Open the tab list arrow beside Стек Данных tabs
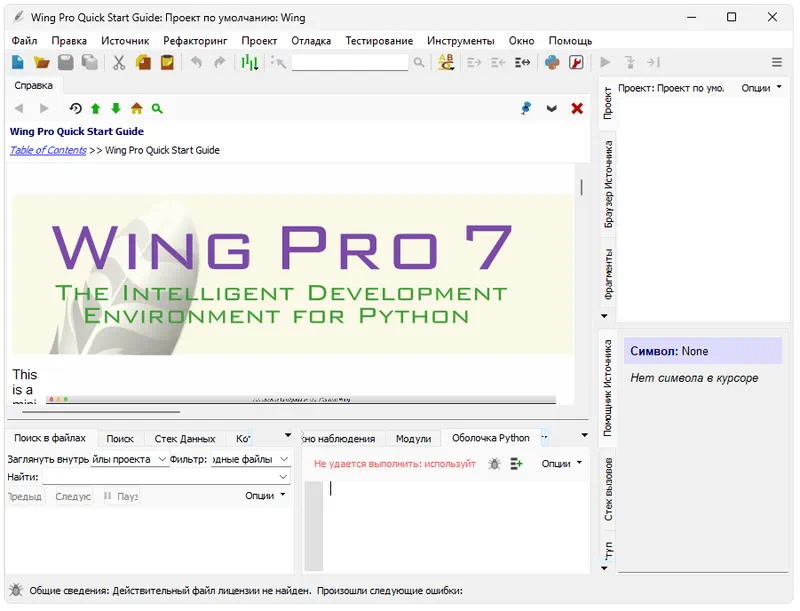 tap(288, 435)
